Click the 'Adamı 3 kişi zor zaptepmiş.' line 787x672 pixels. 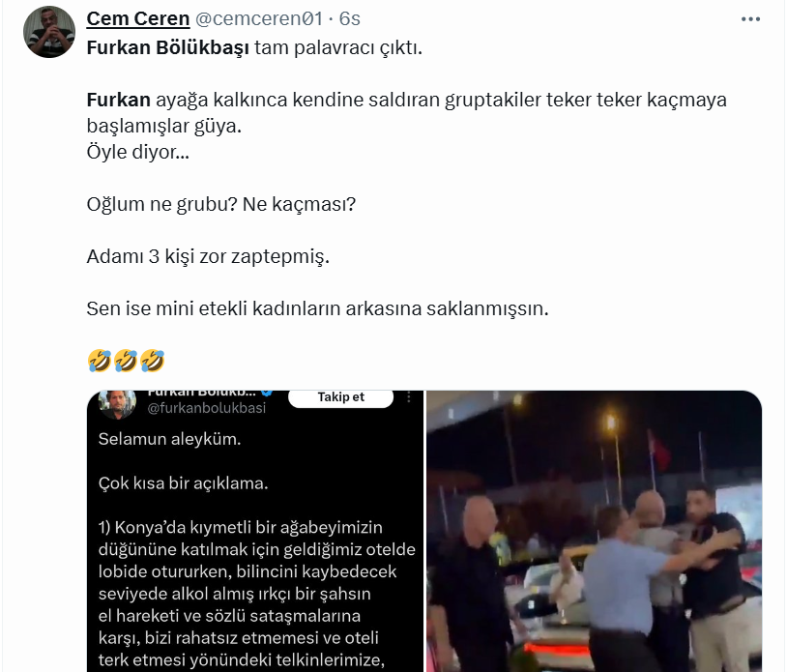[x=208, y=256]
